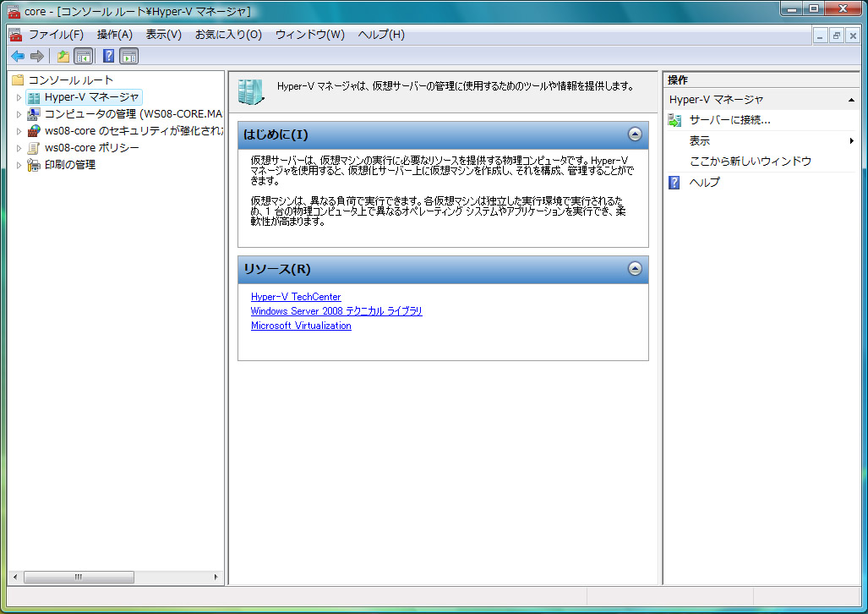This screenshot has height=614, width=868.
Task: Open the Hyper-V TechCenter link
Action: (296, 297)
